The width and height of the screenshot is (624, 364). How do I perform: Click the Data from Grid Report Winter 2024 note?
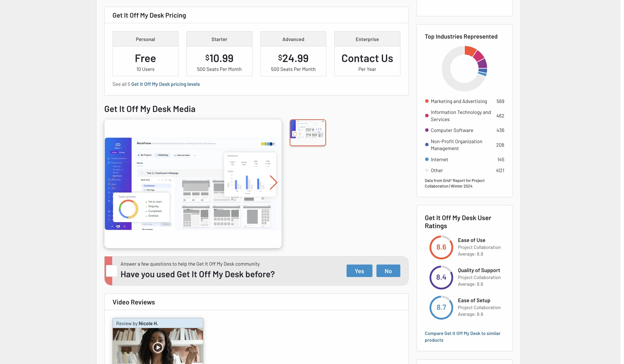point(454,184)
